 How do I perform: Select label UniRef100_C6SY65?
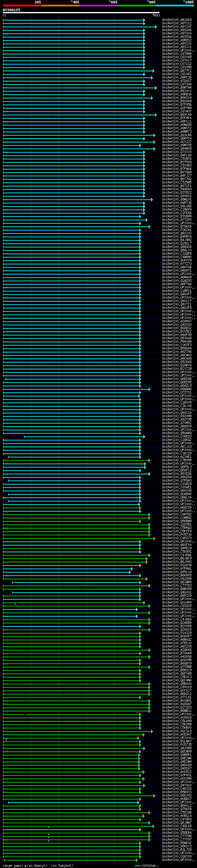(177, 57)
